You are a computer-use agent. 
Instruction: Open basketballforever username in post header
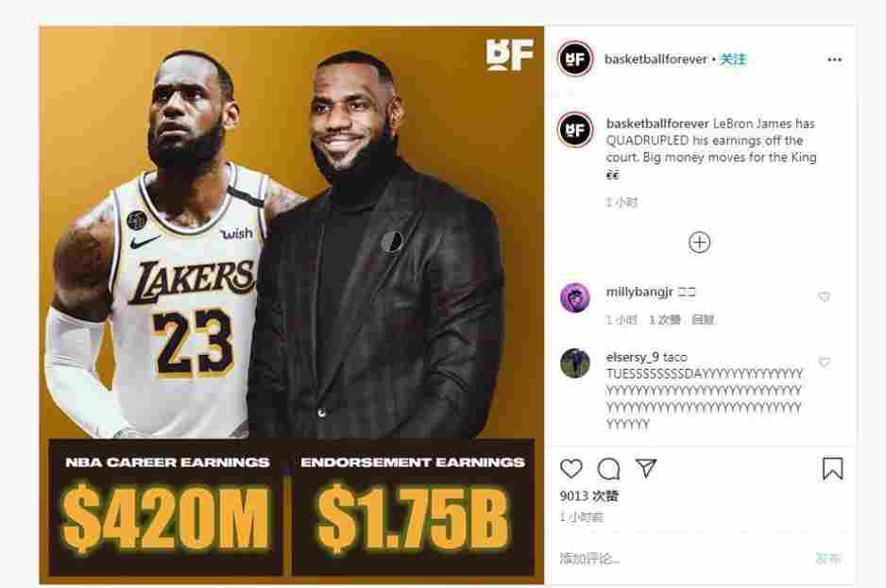(656, 59)
